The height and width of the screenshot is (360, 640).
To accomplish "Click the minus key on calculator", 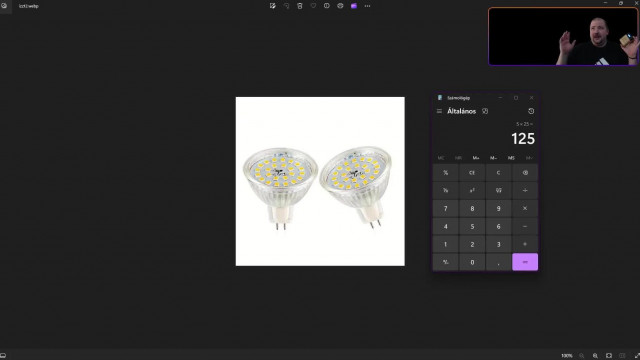I will pyautogui.click(x=525, y=227).
